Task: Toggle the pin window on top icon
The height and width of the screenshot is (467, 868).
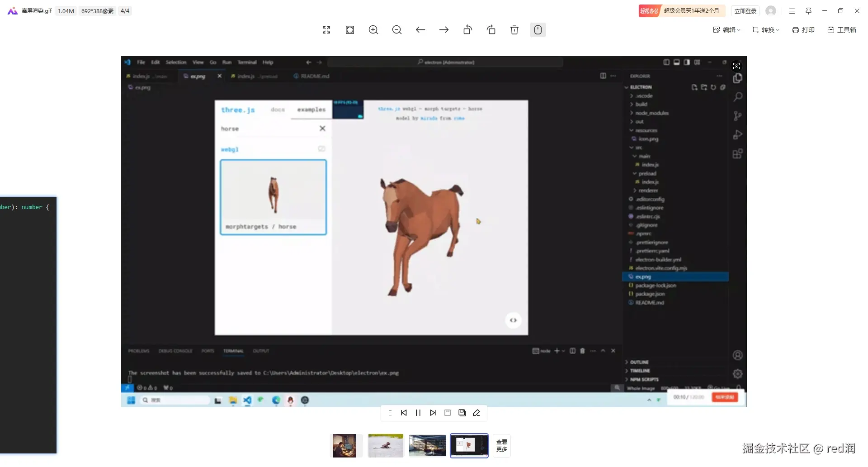Action: (x=808, y=11)
